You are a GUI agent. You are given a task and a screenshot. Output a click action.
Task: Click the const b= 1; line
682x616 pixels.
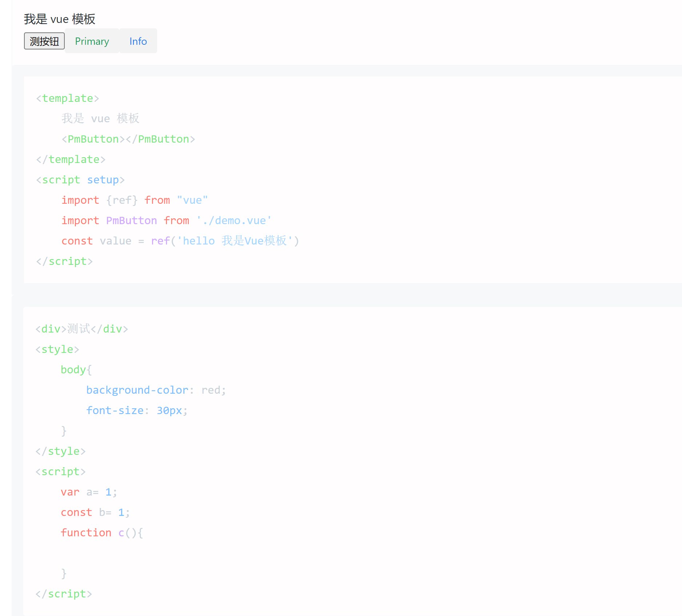(95, 512)
